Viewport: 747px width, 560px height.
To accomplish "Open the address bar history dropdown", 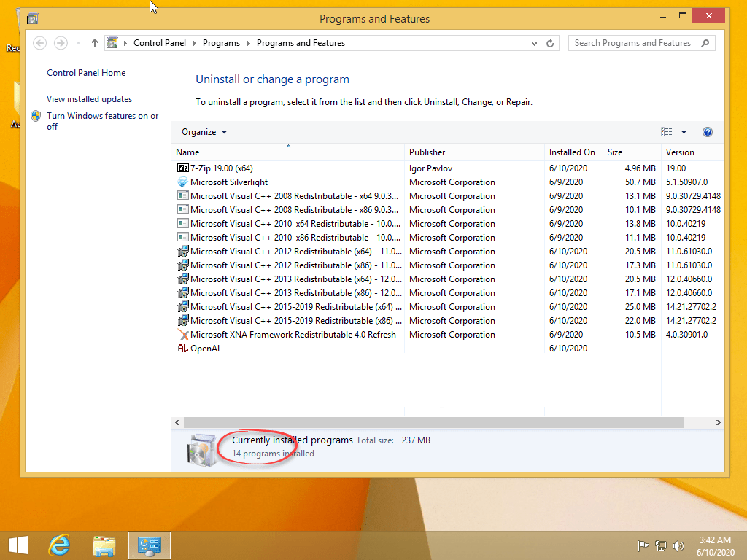I will coord(534,43).
